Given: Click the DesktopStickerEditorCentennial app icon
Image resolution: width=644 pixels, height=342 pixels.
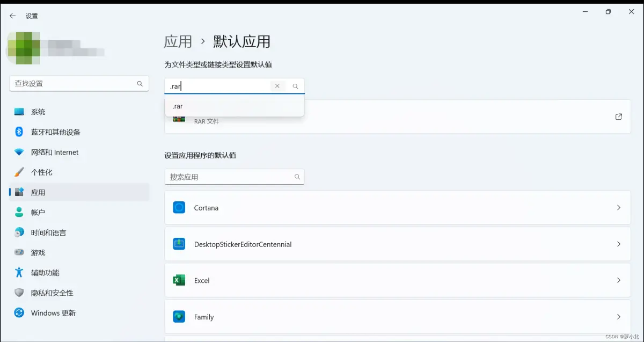Looking at the screenshot, I should coord(179,244).
